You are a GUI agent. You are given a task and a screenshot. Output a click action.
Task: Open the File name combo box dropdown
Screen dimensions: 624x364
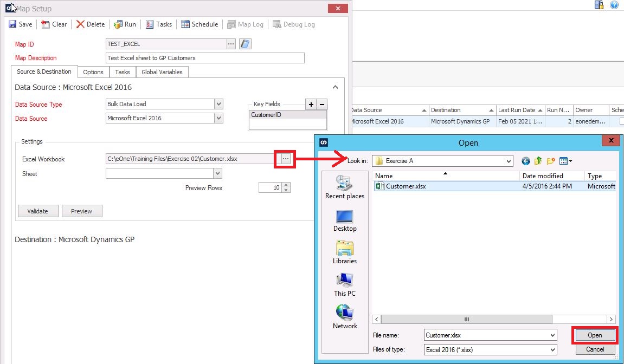click(x=552, y=335)
